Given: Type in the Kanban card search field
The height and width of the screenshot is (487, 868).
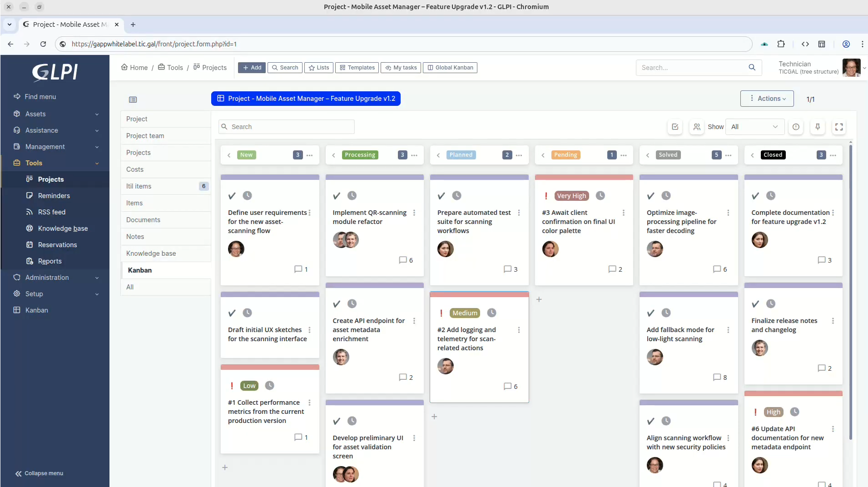Looking at the screenshot, I should 286,127.
